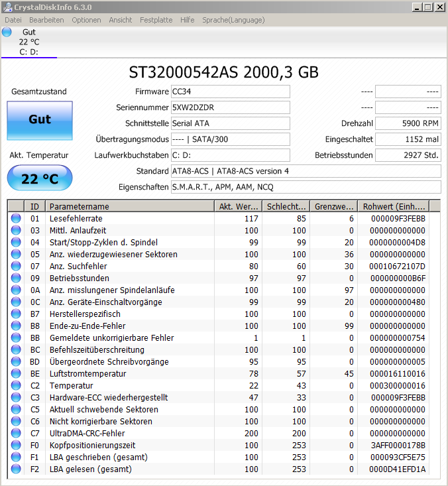The height and width of the screenshot is (486, 448).
Task: Maximize the CrystalDiskInfo window
Action: tap(428, 7)
